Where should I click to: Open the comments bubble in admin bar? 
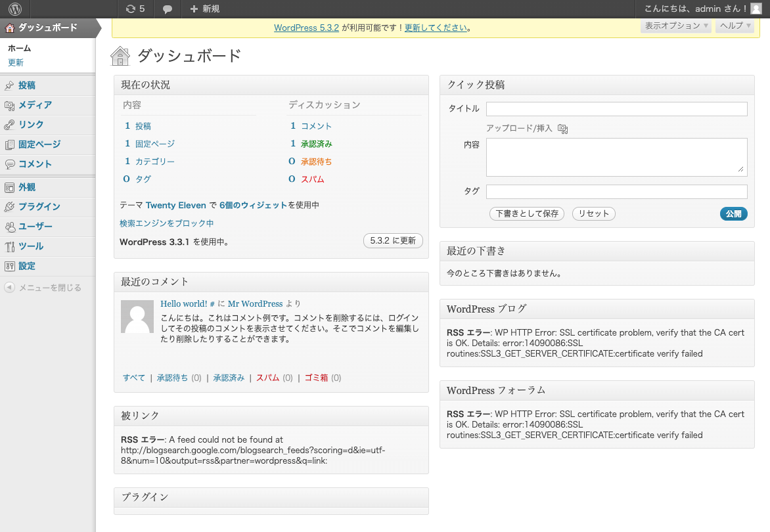pos(167,9)
